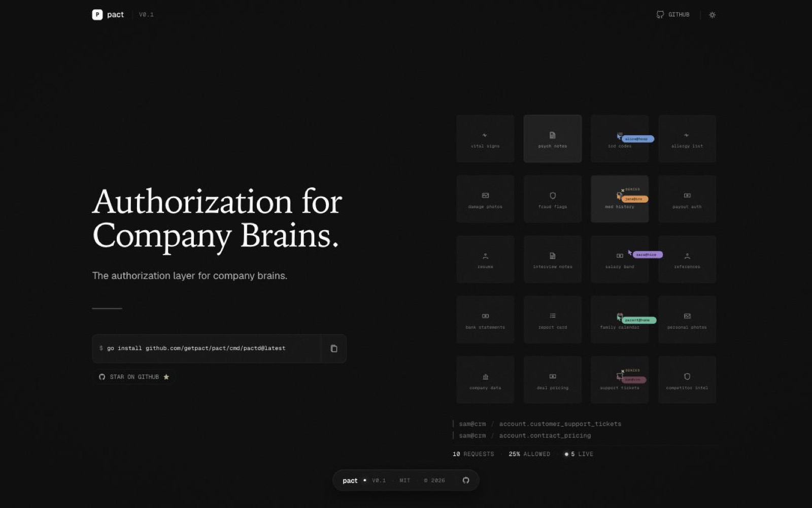812x508 pixels.
Task: Click the "Authorization for Company Brains." headline
Action: click(217, 219)
